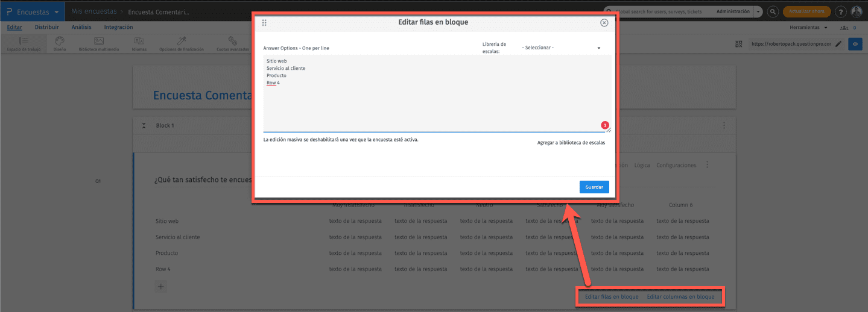Click the global search field
This screenshot has height=312, width=868.
(657, 11)
